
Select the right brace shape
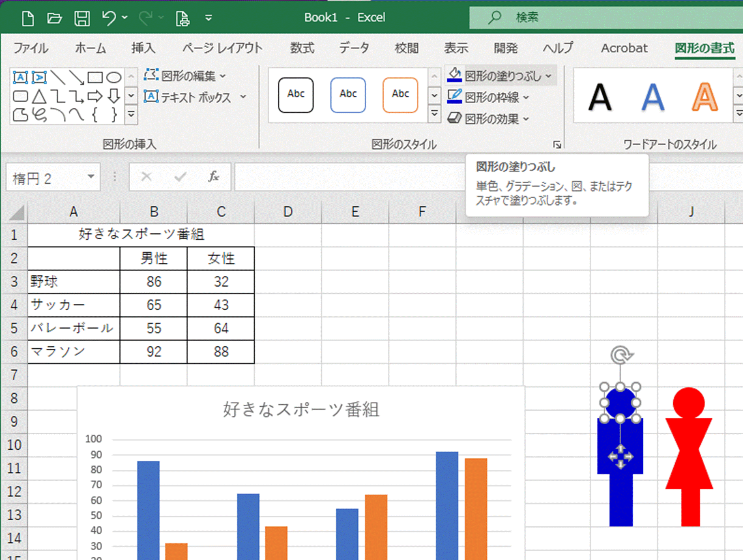tap(114, 115)
